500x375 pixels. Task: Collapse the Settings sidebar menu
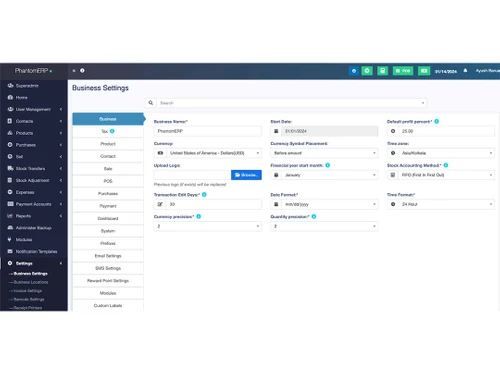point(33,263)
